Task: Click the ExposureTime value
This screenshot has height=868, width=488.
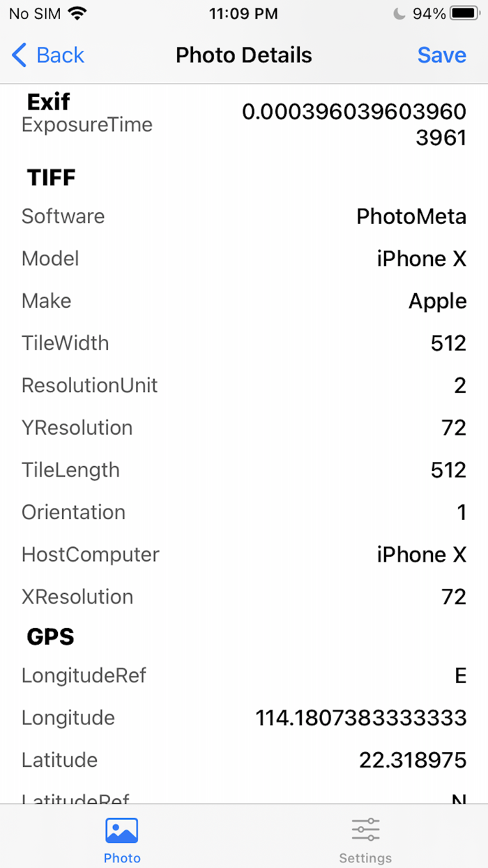Action: point(354,124)
